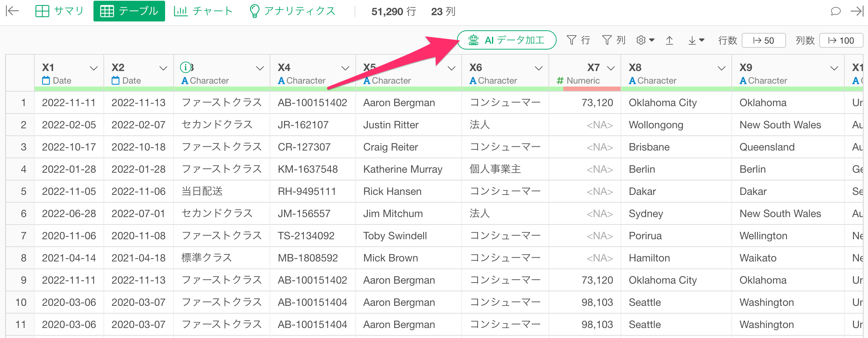Click the row filter funnel icon
868x338 pixels.
pos(571,40)
